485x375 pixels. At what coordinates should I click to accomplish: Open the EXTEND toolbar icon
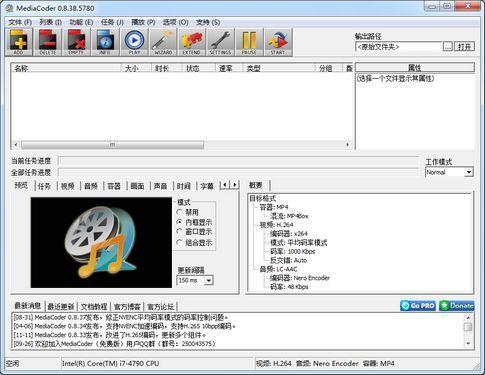(192, 42)
